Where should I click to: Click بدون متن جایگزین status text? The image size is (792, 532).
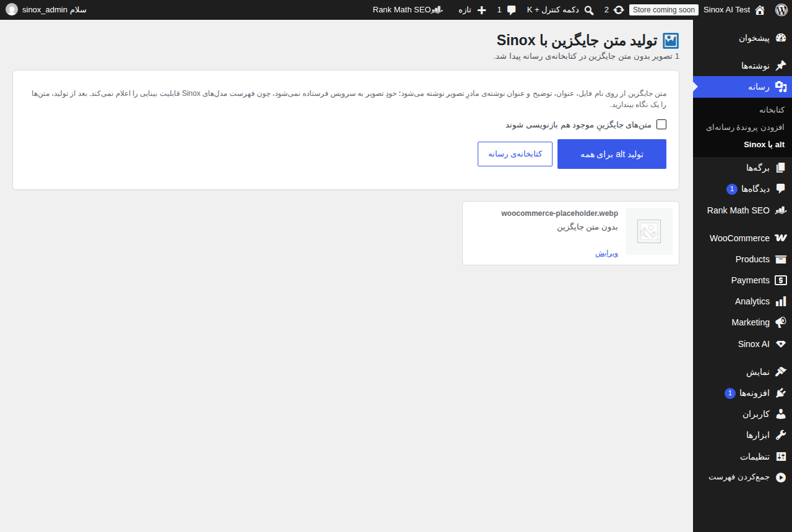[587, 227]
